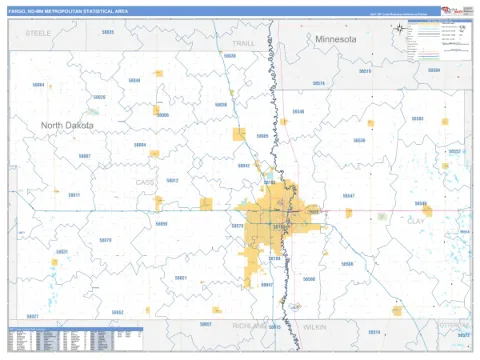Click the Minnesota state label

(x=336, y=39)
